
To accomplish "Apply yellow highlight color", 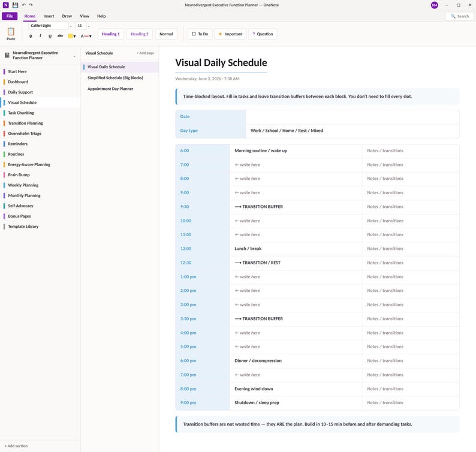I will pyautogui.click(x=70, y=36).
